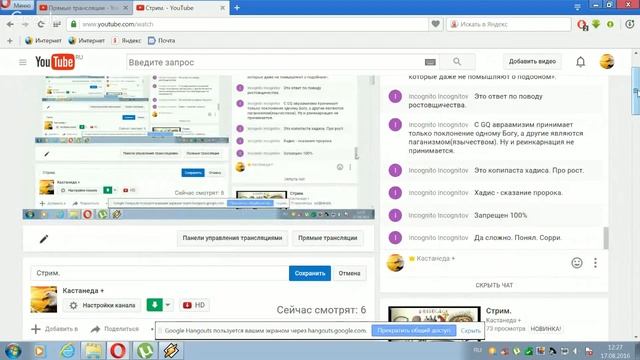Expand the download format dropdown arrow
Image resolution: width=640 pixels, height=360 pixels.
tap(168, 305)
